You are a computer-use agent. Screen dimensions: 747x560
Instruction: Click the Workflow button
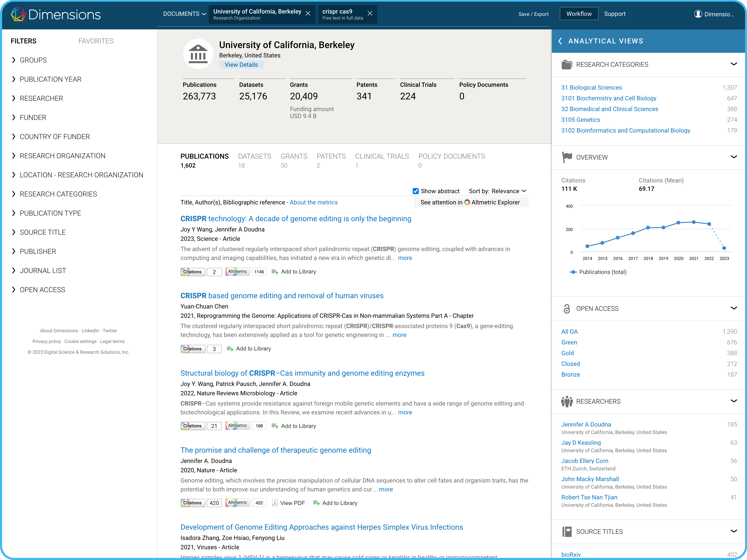pyautogui.click(x=579, y=14)
